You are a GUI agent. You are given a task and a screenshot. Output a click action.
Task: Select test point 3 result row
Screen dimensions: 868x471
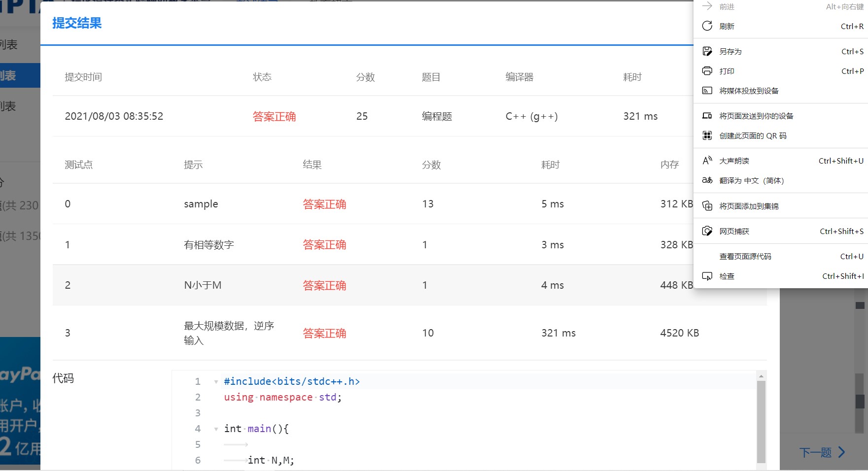tap(345, 333)
